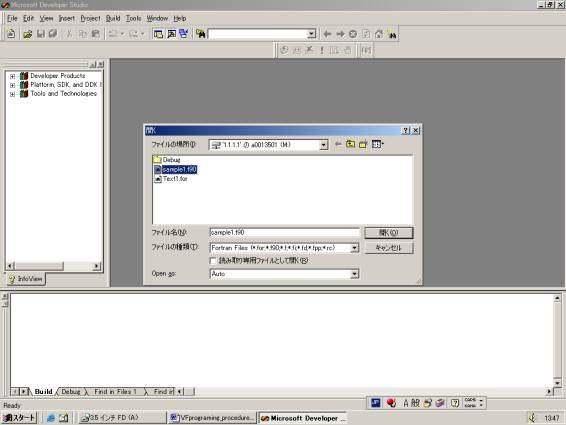Screen dimensions: 566x425
Task: Open the Undo history drop-down arrow
Action: (122, 34)
